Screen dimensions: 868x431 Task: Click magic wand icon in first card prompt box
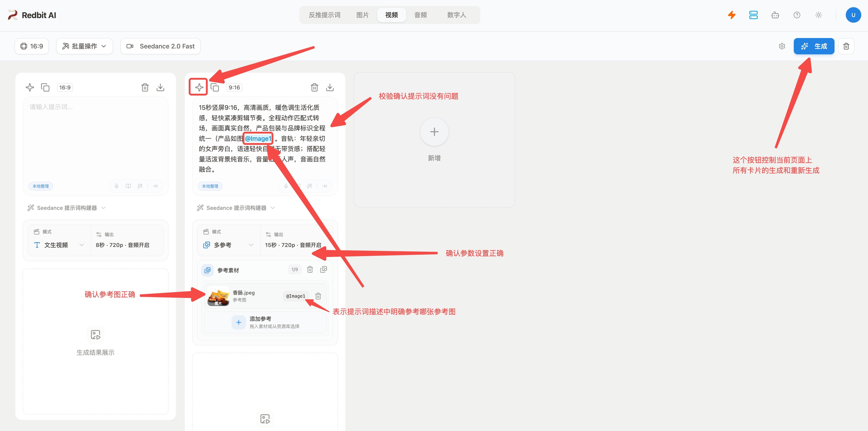[x=140, y=186]
